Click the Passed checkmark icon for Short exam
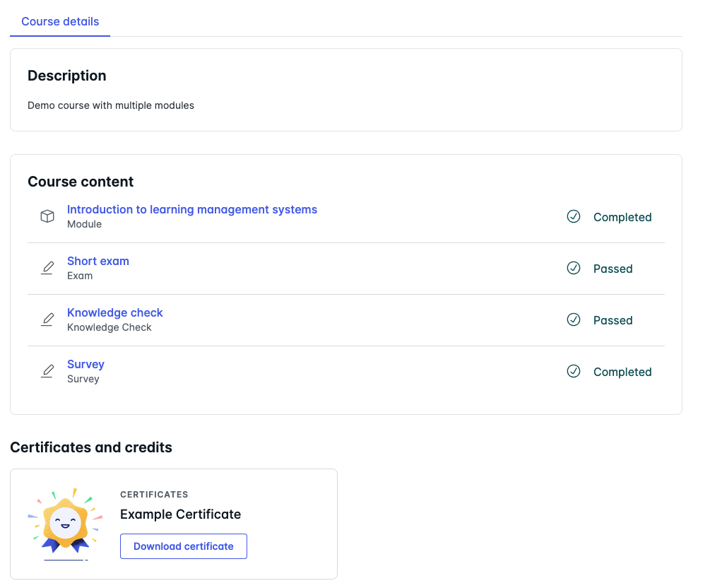Screen dimensions: 710x588 (574, 269)
